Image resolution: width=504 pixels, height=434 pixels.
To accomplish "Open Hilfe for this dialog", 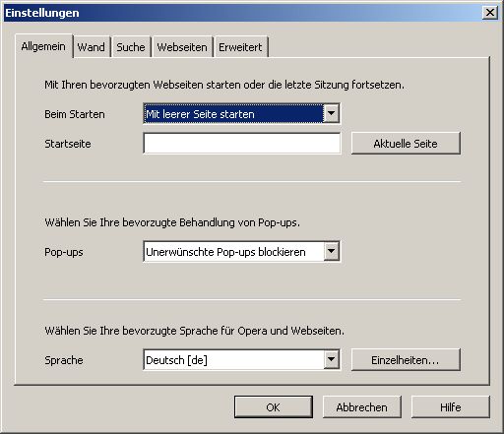I will click(451, 406).
